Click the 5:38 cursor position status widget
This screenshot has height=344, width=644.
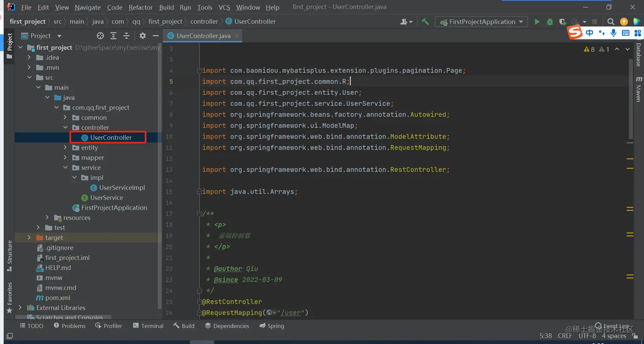(x=546, y=336)
